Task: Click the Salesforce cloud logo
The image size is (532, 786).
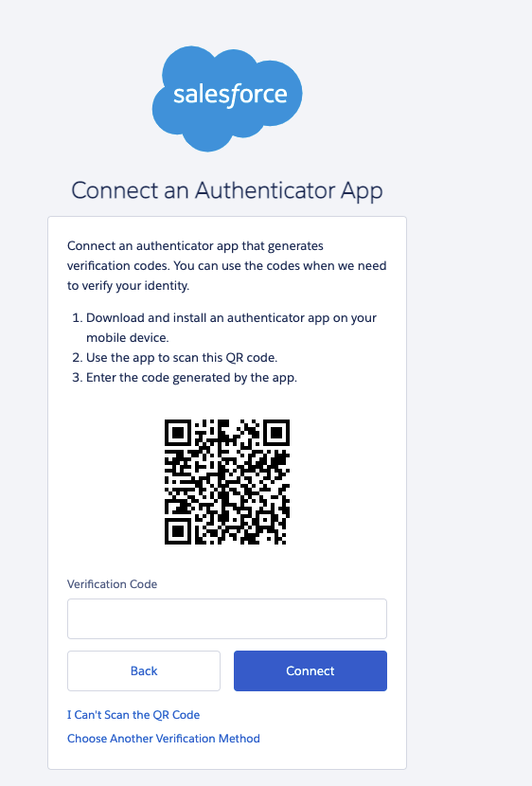Action: 227,98
